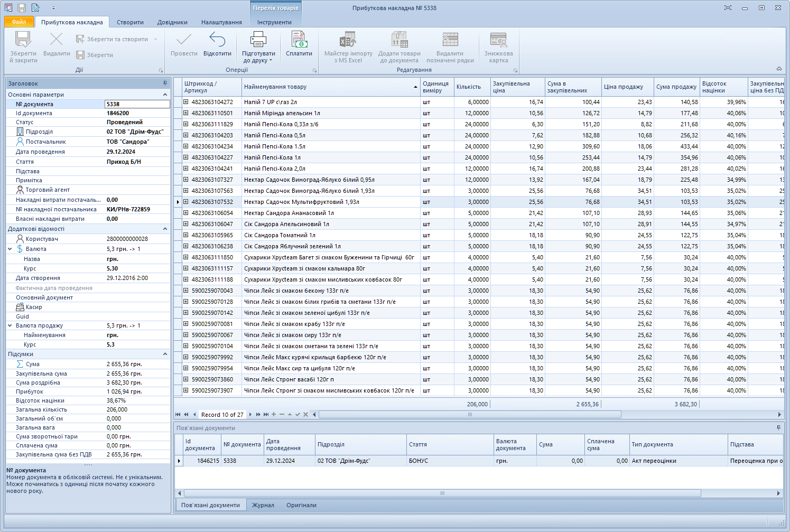Viewport: 790px width, 532px height.
Task: Sort by Найменування товару column header
Action: tap(331, 87)
